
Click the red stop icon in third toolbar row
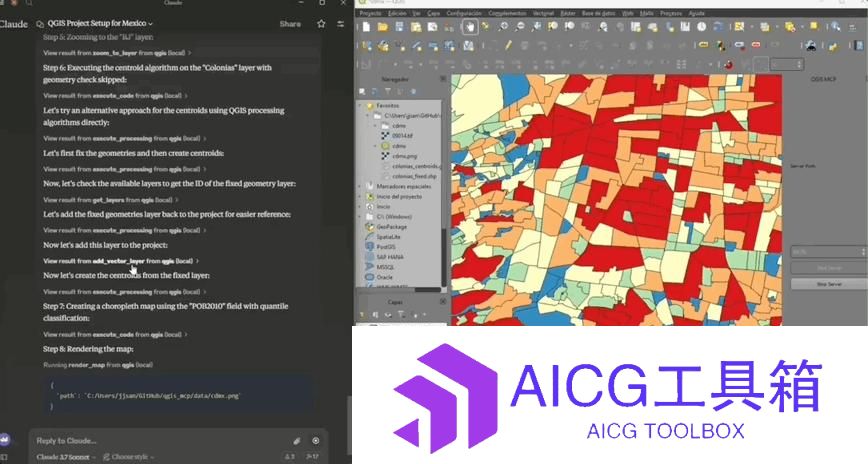pos(728,64)
